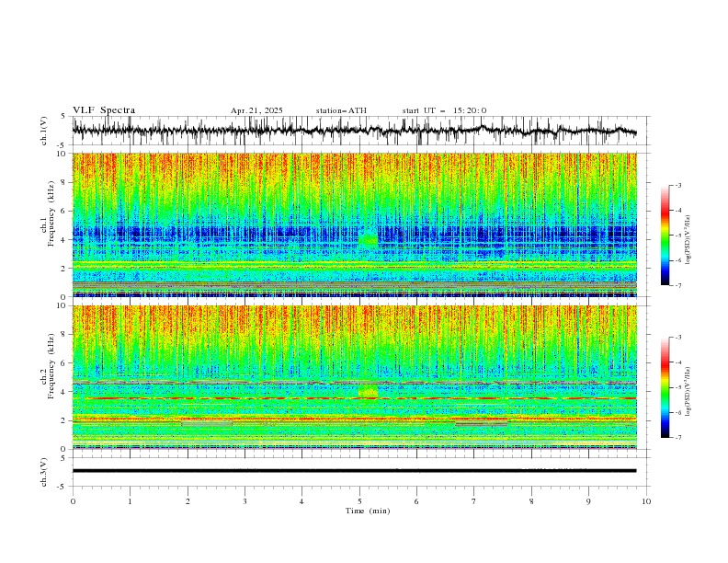
Task: Click time axis tick label '5'
Action: click(359, 501)
